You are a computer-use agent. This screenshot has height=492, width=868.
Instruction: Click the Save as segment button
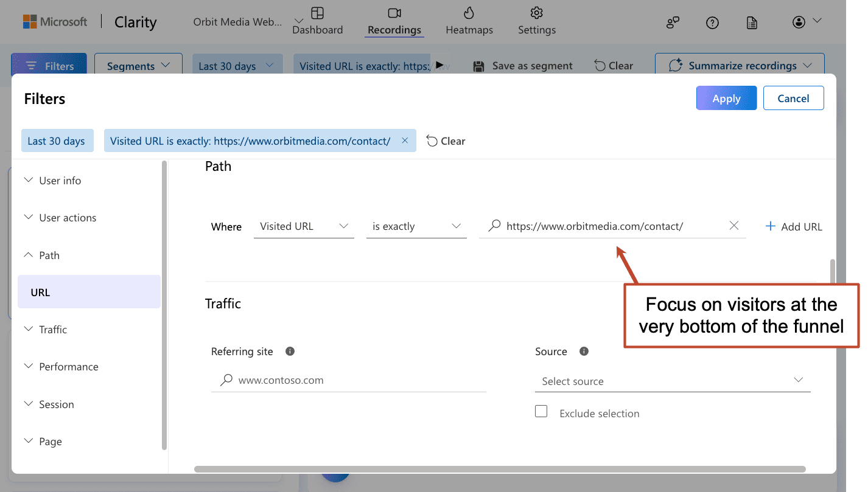(523, 66)
